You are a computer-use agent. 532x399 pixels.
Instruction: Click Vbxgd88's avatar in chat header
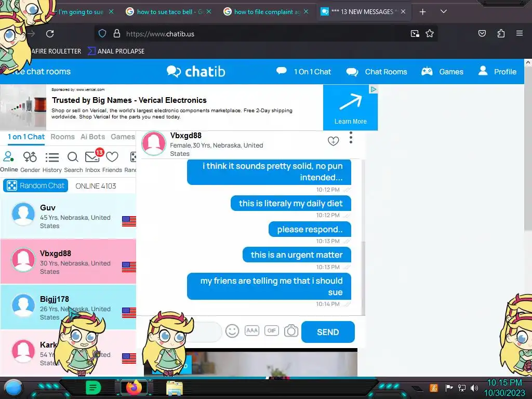(x=154, y=143)
